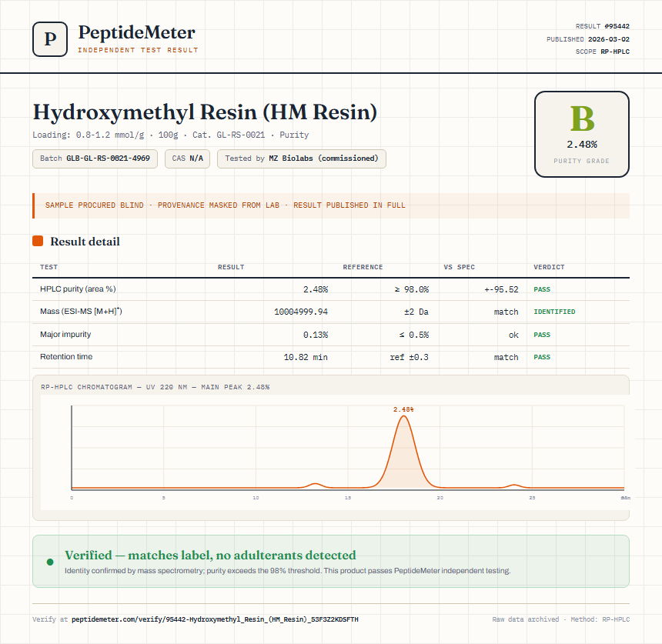Click the ≥ 98.0% reference value
Image resolution: width=662 pixels, height=644 pixels.
click(x=412, y=289)
